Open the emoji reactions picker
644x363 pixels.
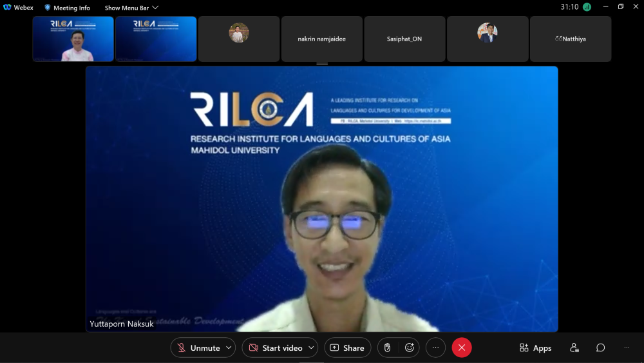[x=409, y=348]
